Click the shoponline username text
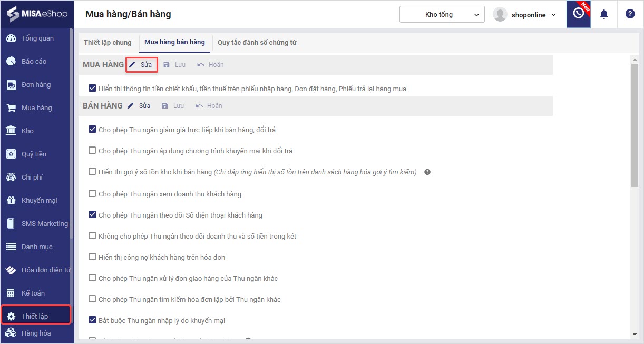 pos(529,15)
